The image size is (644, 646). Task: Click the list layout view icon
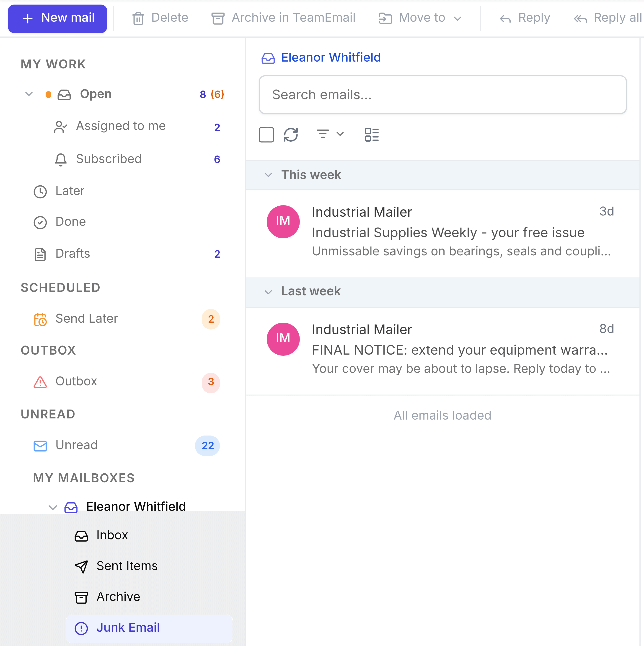click(x=372, y=135)
